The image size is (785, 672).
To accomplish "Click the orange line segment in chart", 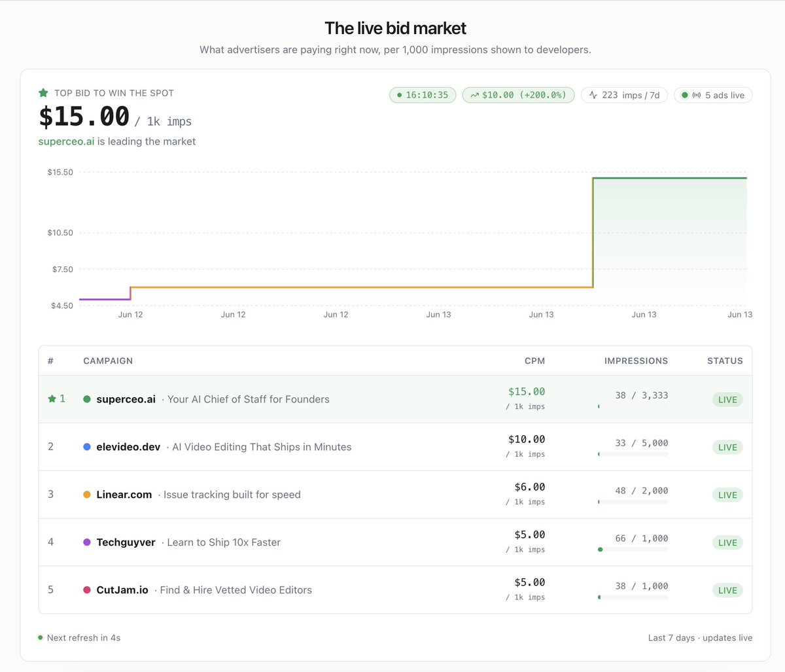I will point(361,287).
